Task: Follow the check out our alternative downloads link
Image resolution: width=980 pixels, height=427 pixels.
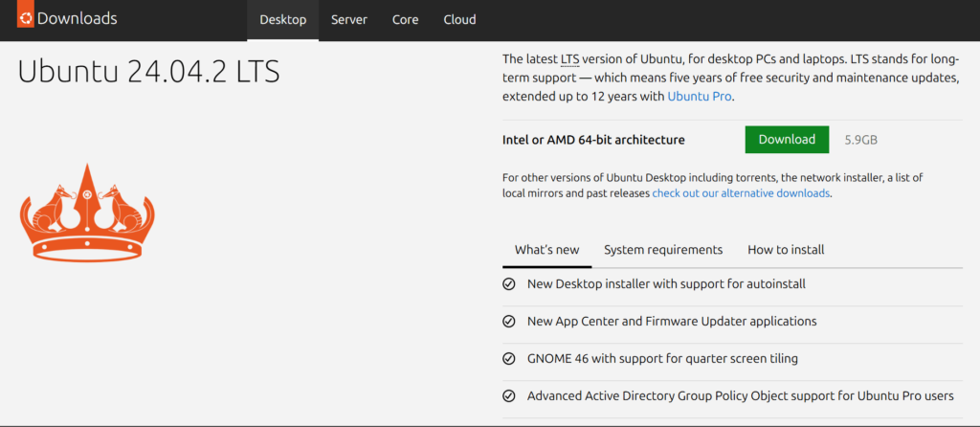Action: coord(742,193)
